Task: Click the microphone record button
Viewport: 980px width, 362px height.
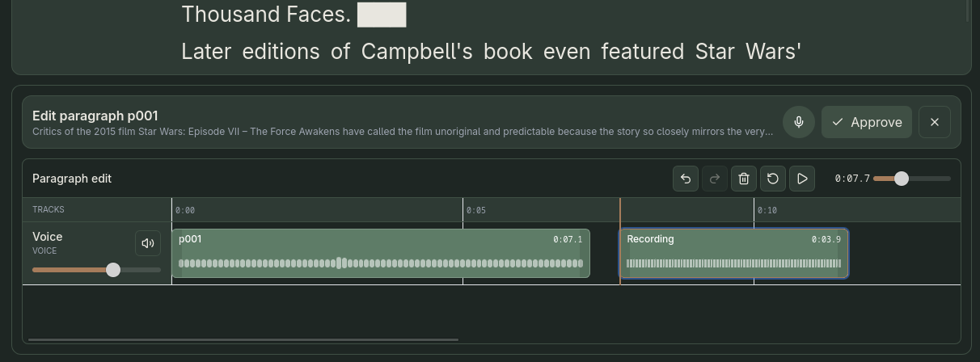Action: coord(798,122)
